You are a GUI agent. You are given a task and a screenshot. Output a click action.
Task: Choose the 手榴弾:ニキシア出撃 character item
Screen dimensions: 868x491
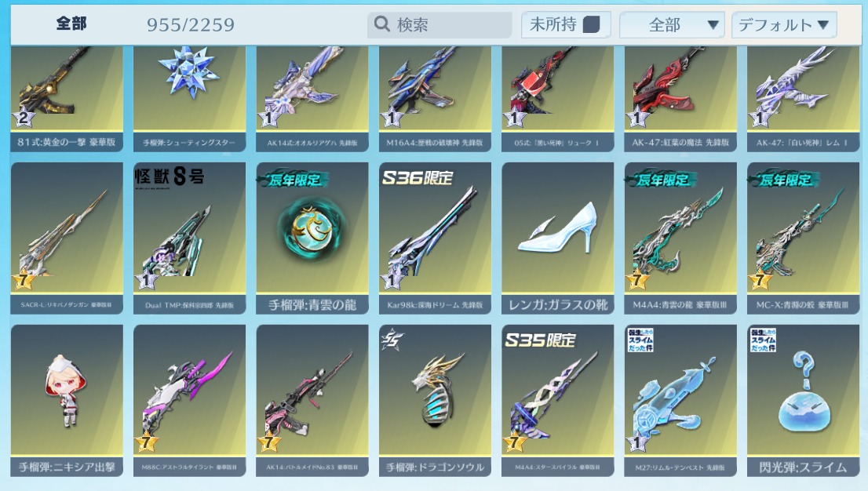click(x=67, y=400)
